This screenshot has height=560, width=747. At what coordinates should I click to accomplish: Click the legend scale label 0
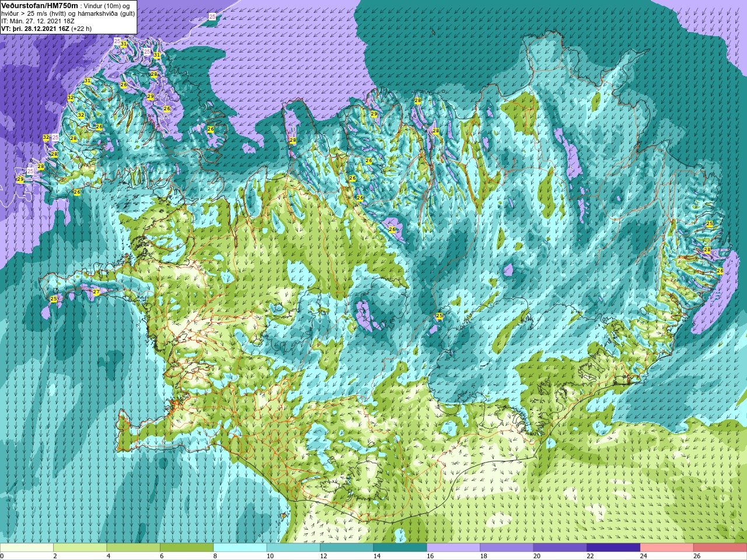[2, 556]
